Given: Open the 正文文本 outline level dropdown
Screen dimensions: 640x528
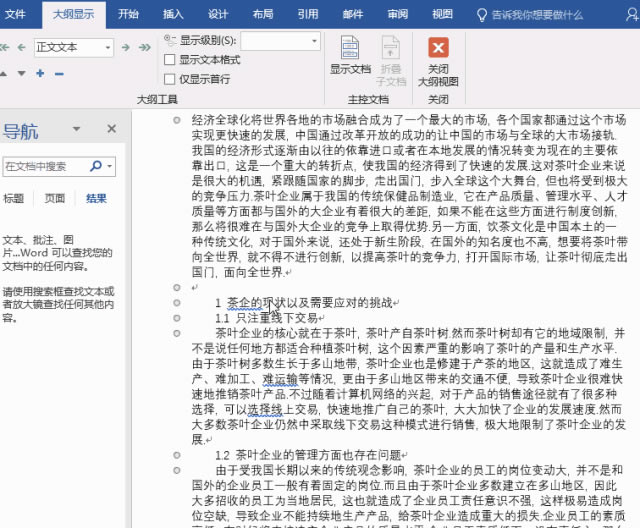Looking at the screenshot, I should click(108, 48).
